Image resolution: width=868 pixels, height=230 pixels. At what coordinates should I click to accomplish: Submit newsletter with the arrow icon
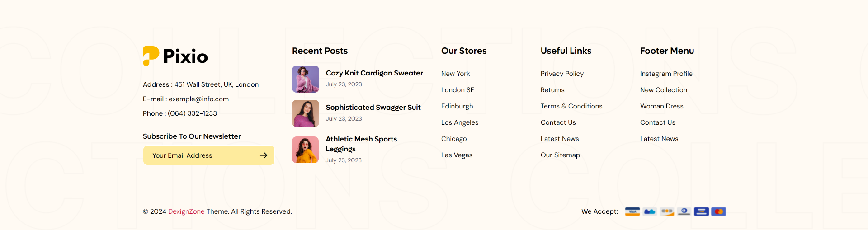pos(264,155)
